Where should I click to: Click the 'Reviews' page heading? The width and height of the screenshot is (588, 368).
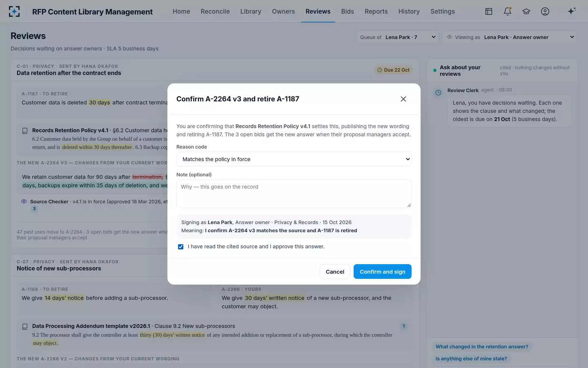pos(28,36)
